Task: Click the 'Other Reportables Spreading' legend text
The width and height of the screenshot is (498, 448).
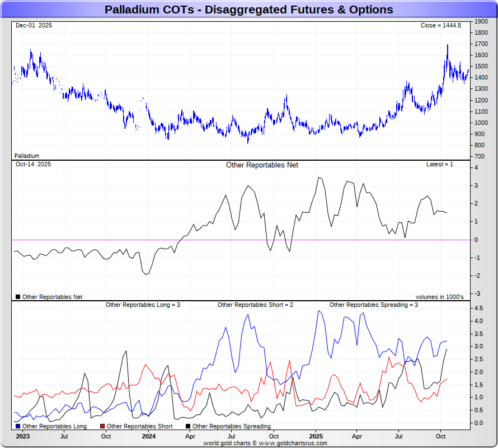Action: point(232,426)
